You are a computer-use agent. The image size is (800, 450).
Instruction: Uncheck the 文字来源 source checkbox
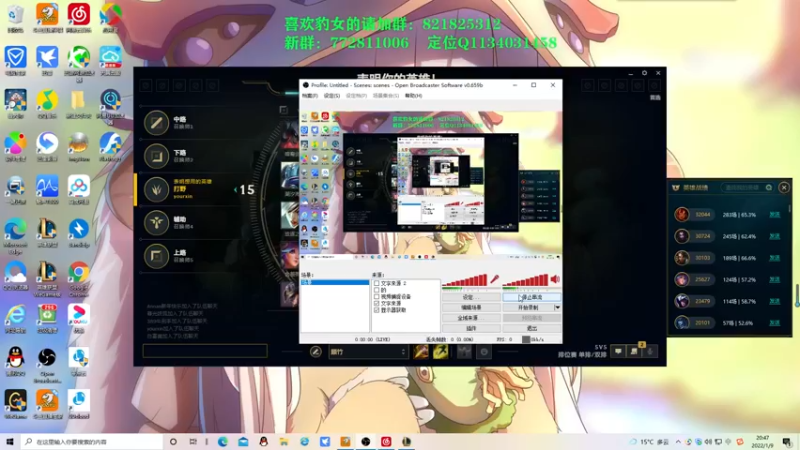(x=377, y=303)
